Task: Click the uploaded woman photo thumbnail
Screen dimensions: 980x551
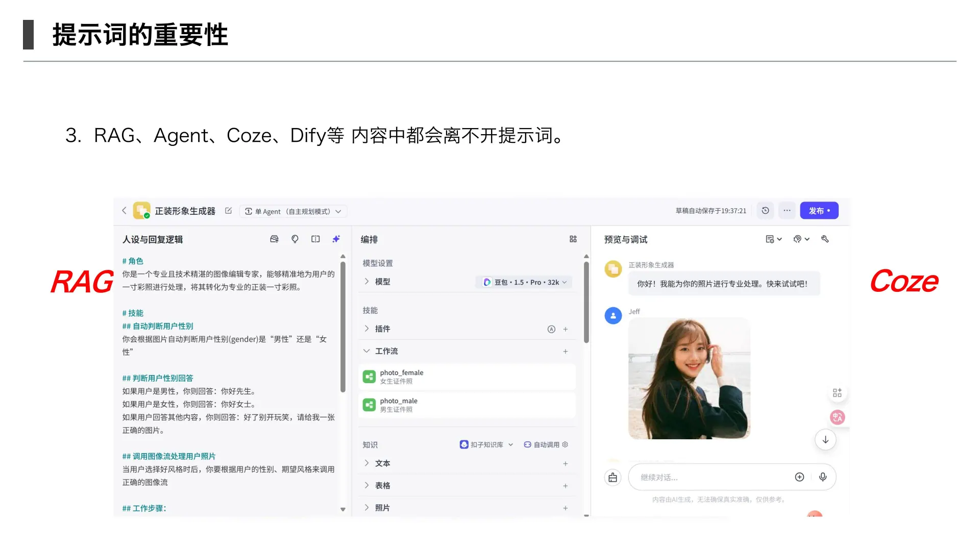Action: pos(689,378)
